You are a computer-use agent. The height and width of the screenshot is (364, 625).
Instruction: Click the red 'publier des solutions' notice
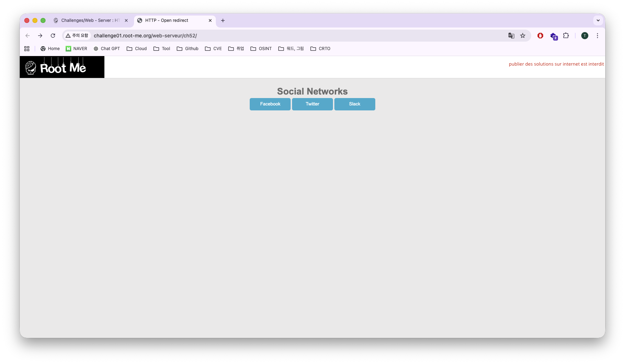(556, 64)
